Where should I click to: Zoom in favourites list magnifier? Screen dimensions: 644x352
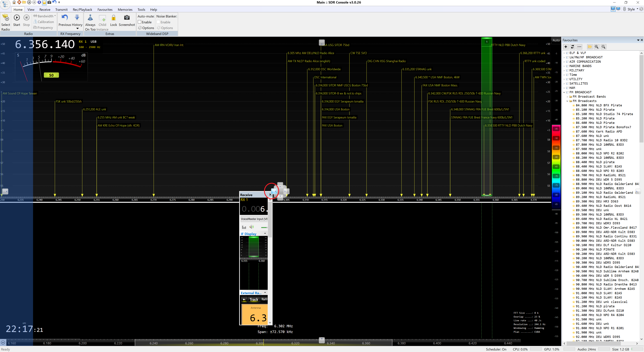point(597,47)
